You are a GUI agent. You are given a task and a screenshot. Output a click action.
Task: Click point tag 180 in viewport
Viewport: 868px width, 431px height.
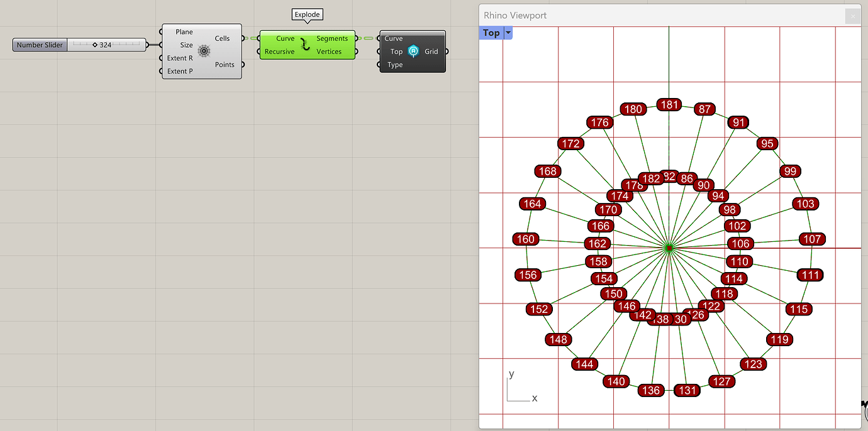(633, 109)
